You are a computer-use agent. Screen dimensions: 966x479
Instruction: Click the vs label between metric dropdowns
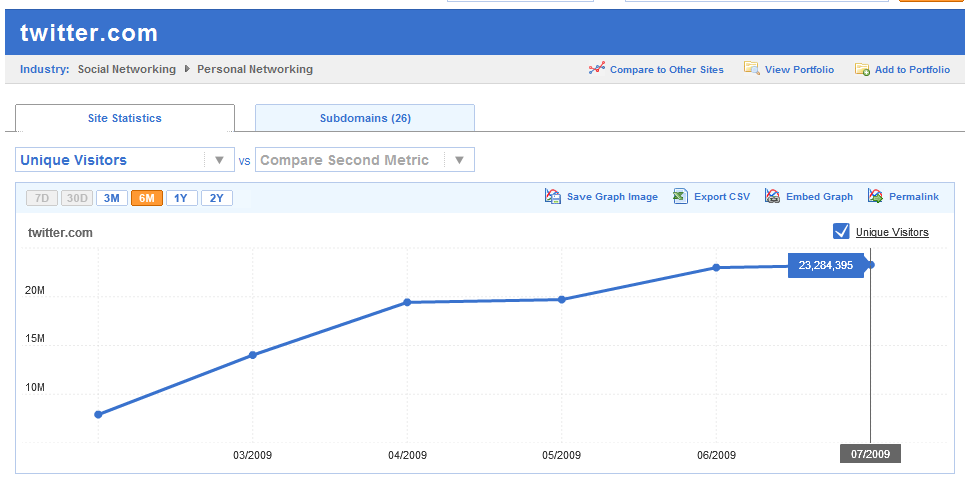click(245, 161)
